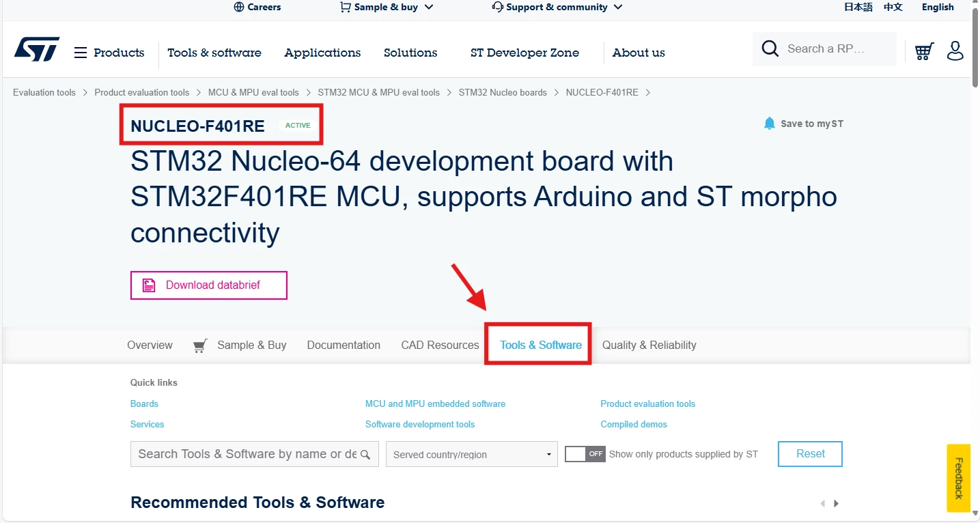Viewport: 980px width, 523px height.
Task: Click the ST logo
Action: tap(37, 50)
